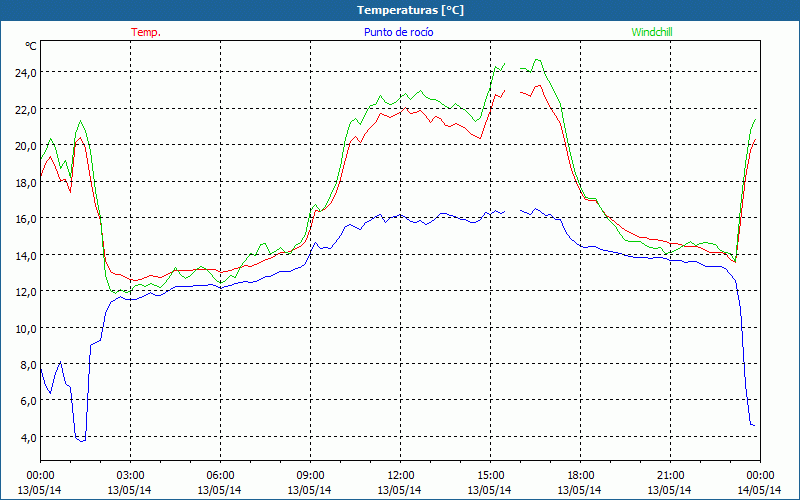Click the 18:00 time axis label
800x500 pixels.
point(580,476)
